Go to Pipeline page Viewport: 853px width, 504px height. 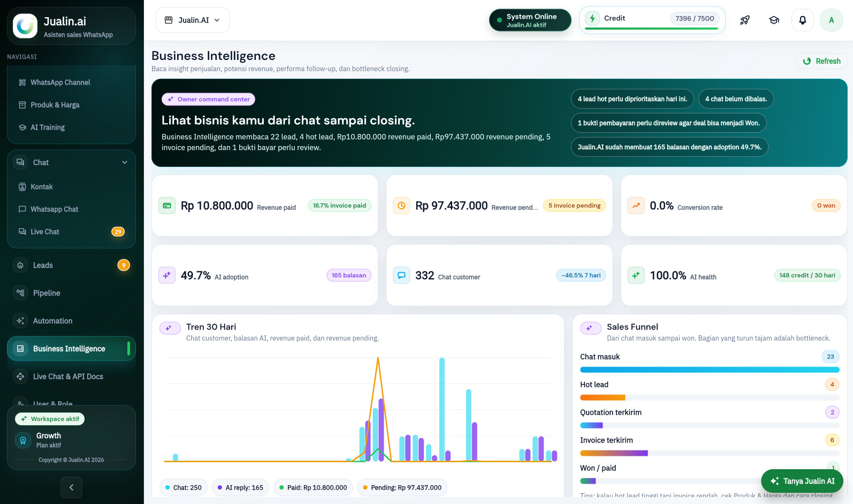pos(71,293)
